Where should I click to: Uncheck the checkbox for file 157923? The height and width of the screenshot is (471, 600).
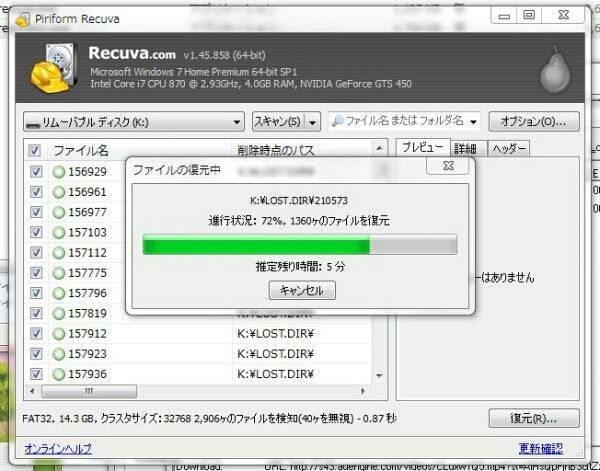coord(36,354)
